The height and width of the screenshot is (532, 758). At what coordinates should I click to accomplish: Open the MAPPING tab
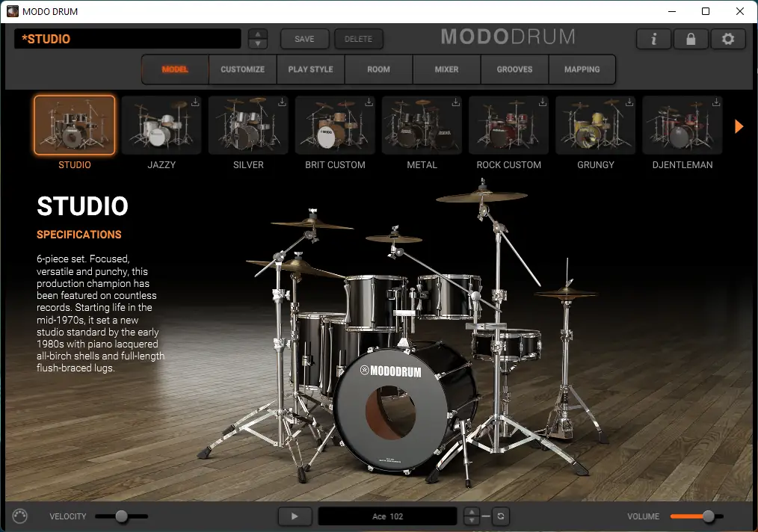(x=582, y=69)
